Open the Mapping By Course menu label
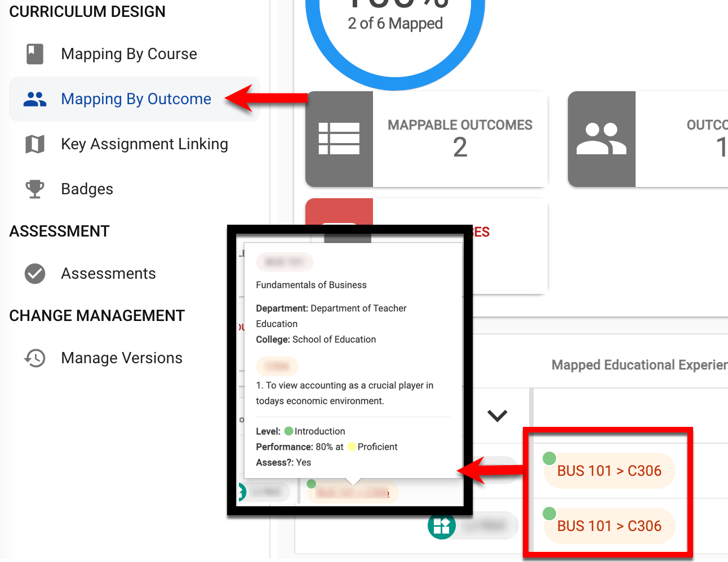728x562 pixels. 129,54
